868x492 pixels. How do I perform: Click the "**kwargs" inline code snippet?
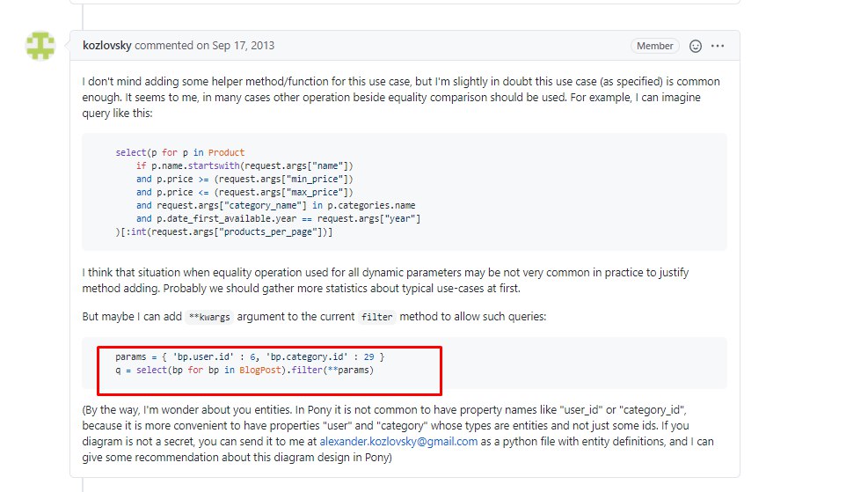(x=211, y=317)
